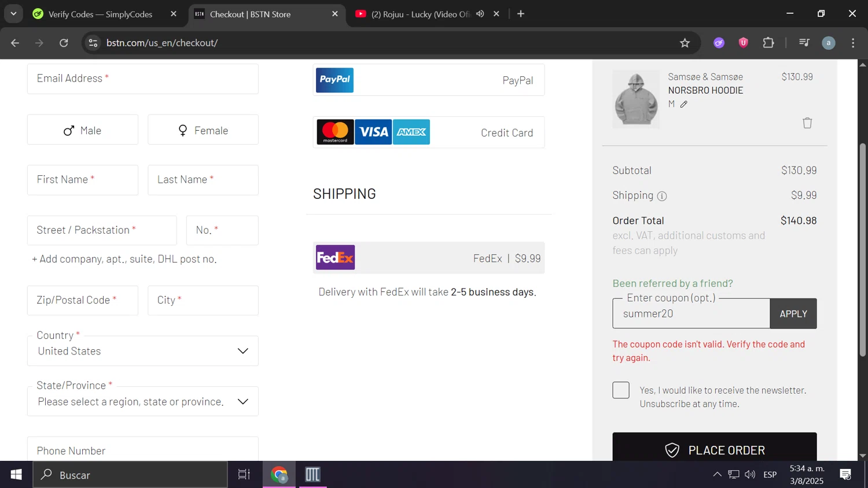Click the browser address bar URL
This screenshot has width=868, height=488.
point(162,43)
